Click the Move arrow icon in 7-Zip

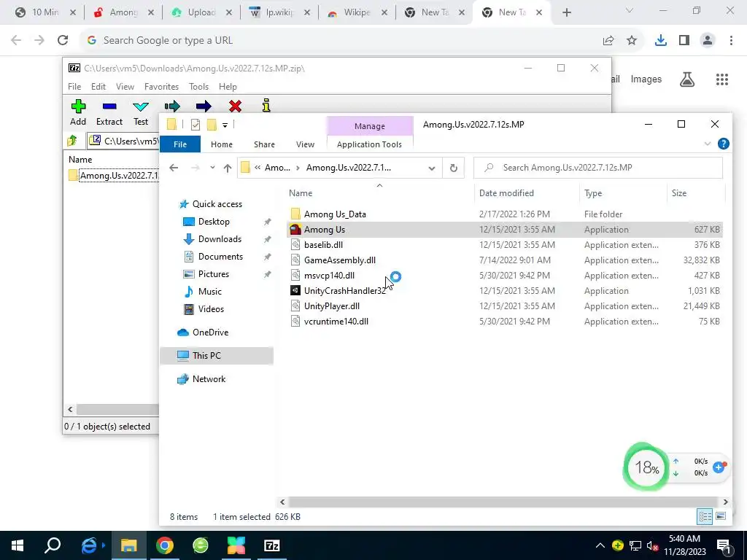pos(204,106)
